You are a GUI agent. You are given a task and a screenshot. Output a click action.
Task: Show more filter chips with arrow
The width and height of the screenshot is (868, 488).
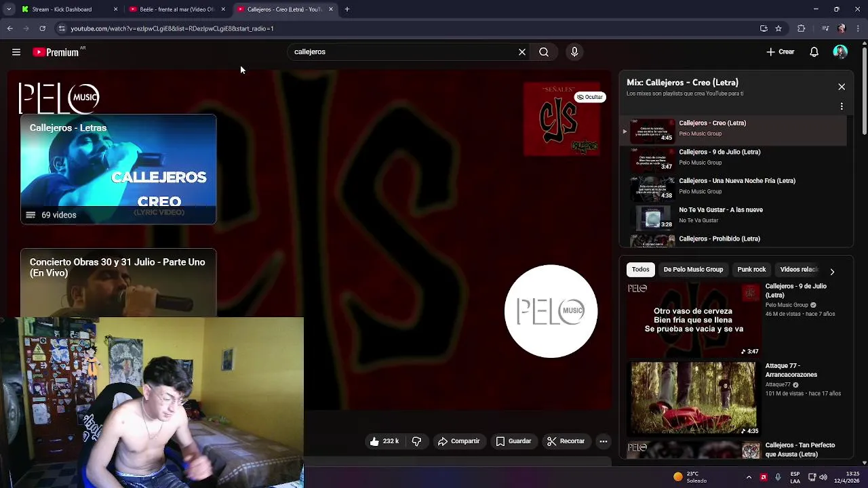pyautogui.click(x=832, y=272)
